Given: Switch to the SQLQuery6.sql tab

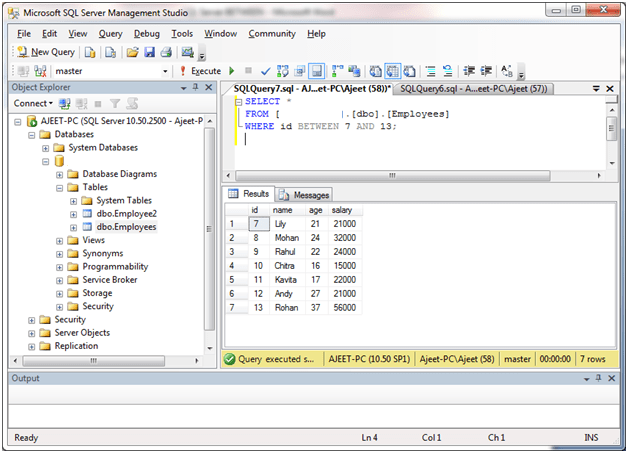Looking at the screenshot, I should [x=474, y=89].
